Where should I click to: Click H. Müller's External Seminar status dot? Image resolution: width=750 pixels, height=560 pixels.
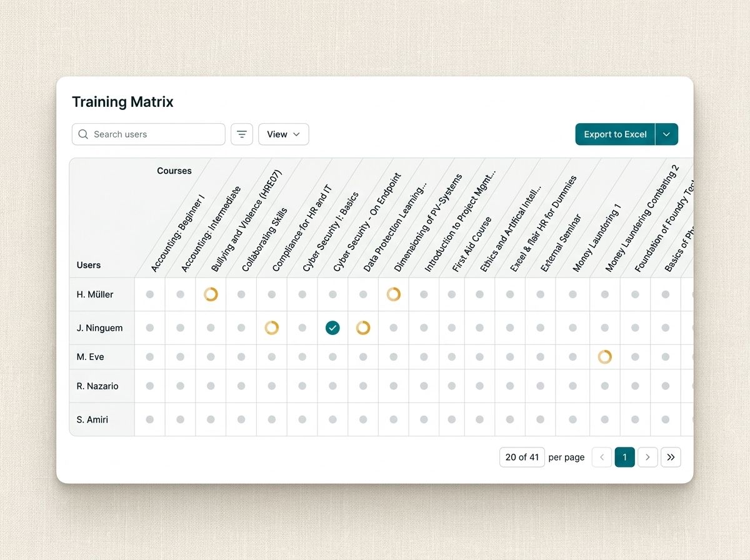[540, 294]
